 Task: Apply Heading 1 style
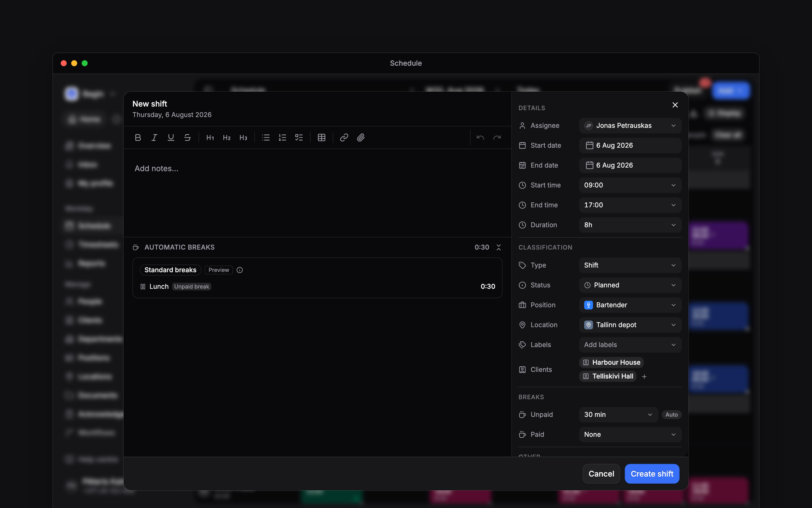tap(210, 137)
